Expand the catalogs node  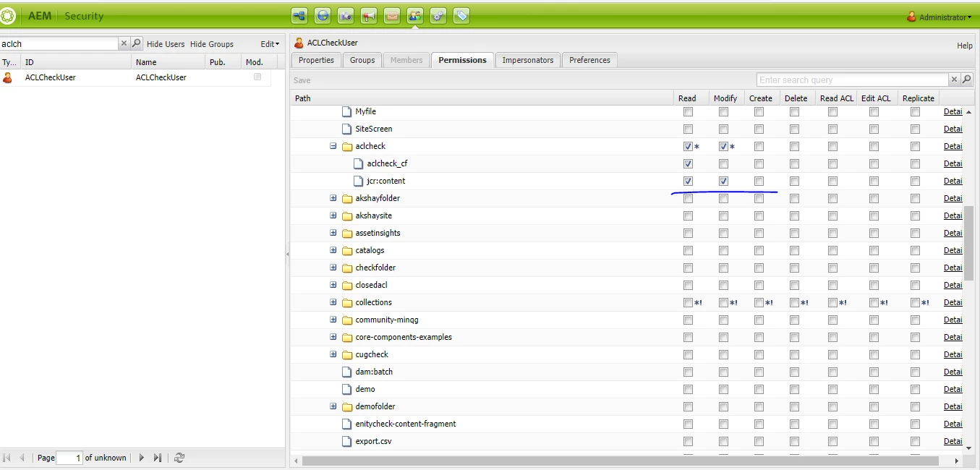click(x=333, y=250)
